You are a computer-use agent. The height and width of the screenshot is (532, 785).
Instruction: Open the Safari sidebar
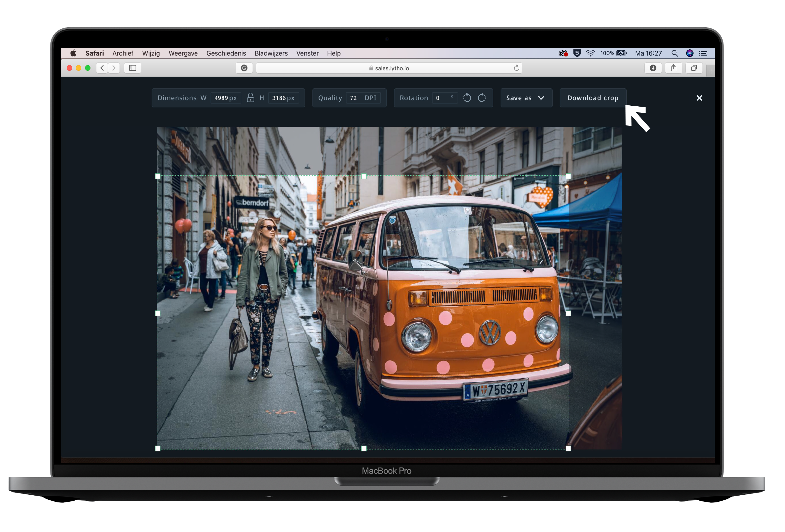click(132, 68)
